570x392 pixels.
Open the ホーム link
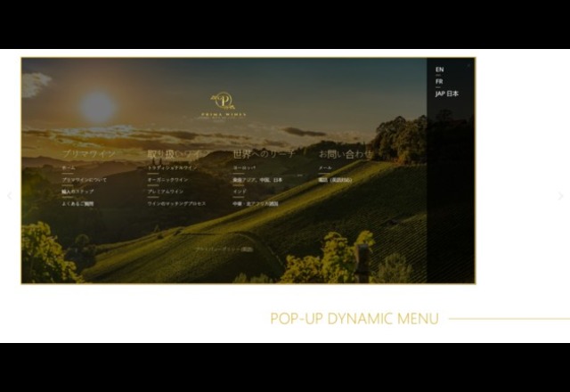click(x=69, y=167)
